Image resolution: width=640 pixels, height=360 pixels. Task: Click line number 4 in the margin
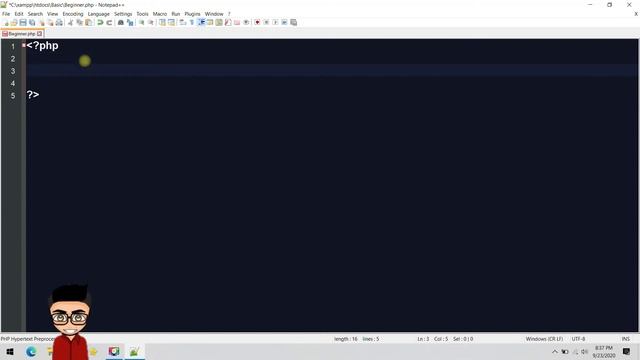(13, 83)
